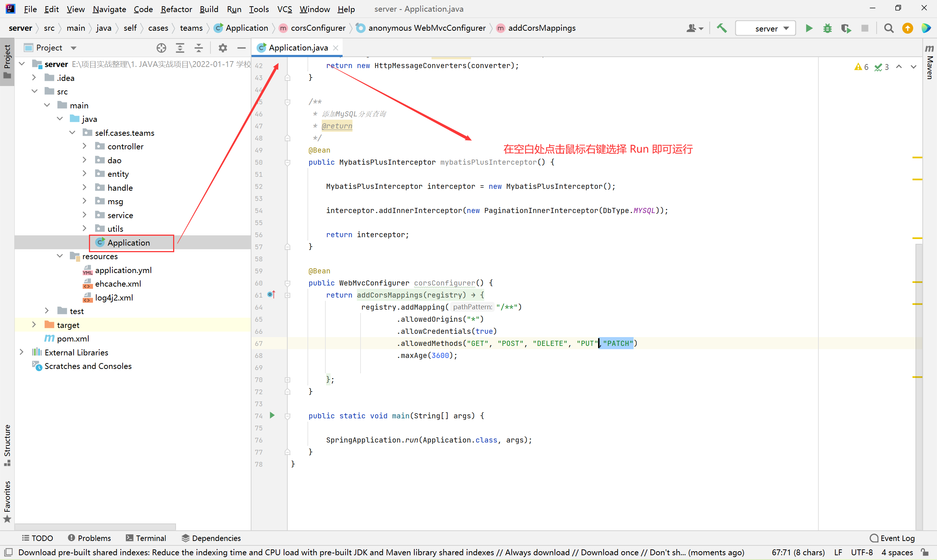Image resolution: width=937 pixels, height=560 pixels.
Task: Toggle the Structure tool window
Action: point(7,445)
